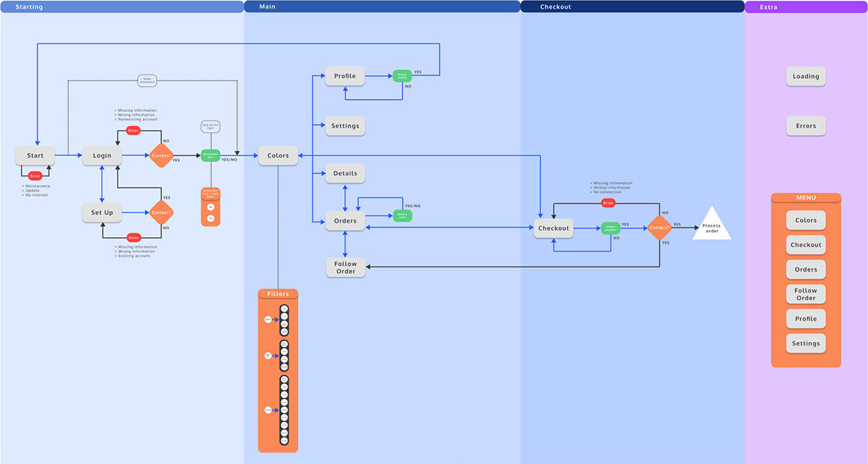
Task: Click the orange MENU panel header
Action: click(x=806, y=198)
